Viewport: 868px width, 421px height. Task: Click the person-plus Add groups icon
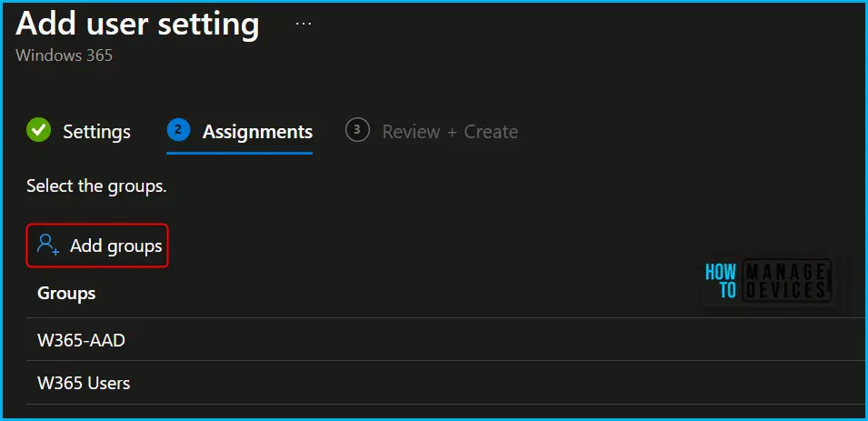(47, 245)
